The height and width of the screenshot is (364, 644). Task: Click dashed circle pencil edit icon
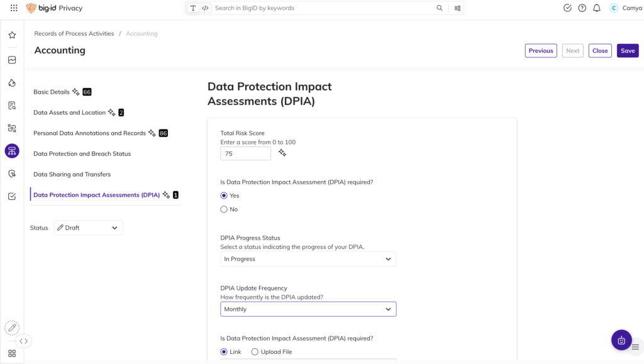[x=12, y=328]
